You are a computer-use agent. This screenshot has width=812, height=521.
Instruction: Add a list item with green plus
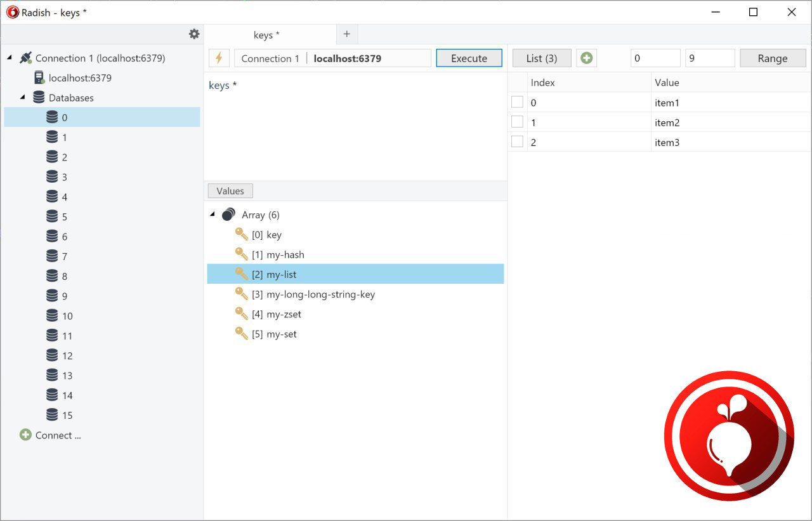click(x=586, y=58)
